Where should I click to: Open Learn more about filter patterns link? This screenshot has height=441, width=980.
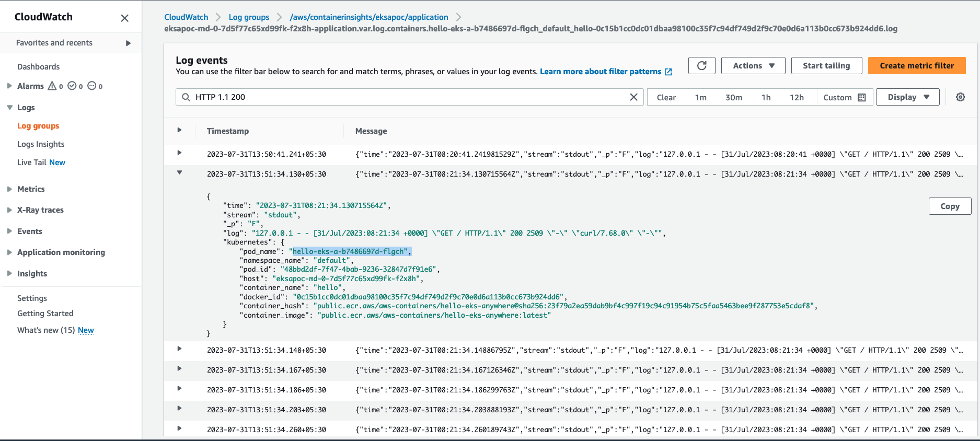tap(601, 72)
